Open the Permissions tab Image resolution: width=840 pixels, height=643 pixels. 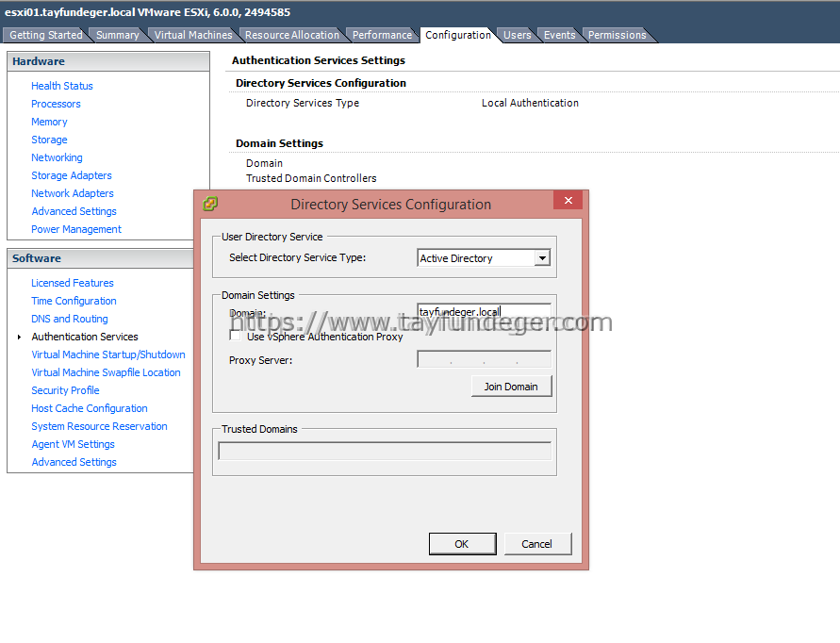pos(618,35)
